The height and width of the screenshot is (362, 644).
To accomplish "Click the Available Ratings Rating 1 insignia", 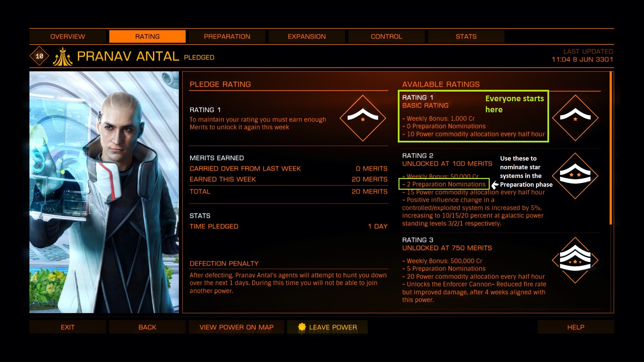I will [x=575, y=118].
